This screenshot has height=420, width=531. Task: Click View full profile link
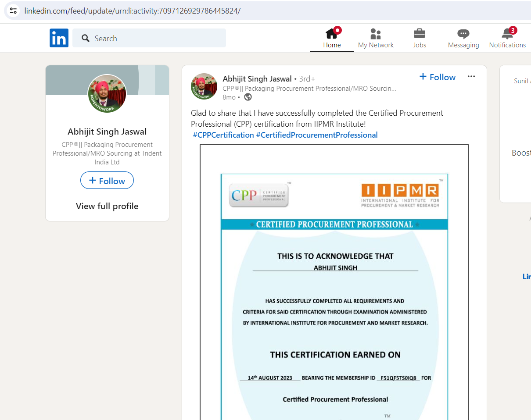[107, 206]
